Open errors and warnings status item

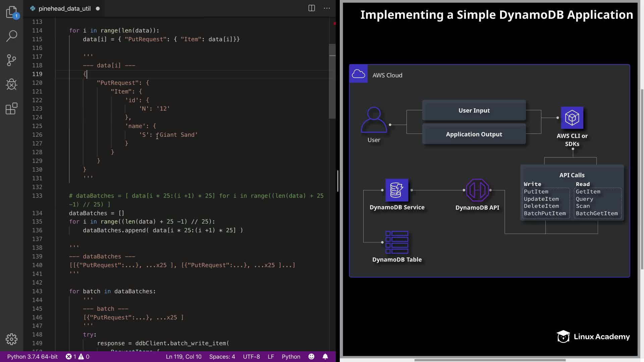pos(77,357)
